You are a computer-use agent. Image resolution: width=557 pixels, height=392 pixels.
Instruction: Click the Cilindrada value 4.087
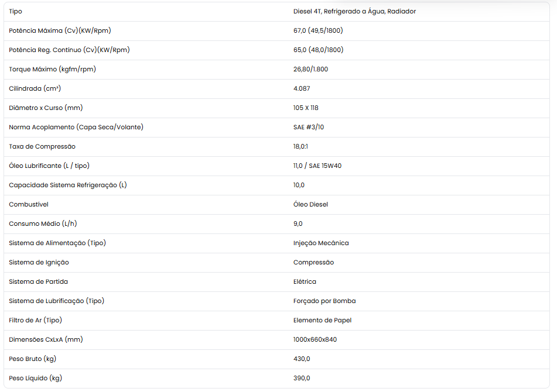(302, 88)
